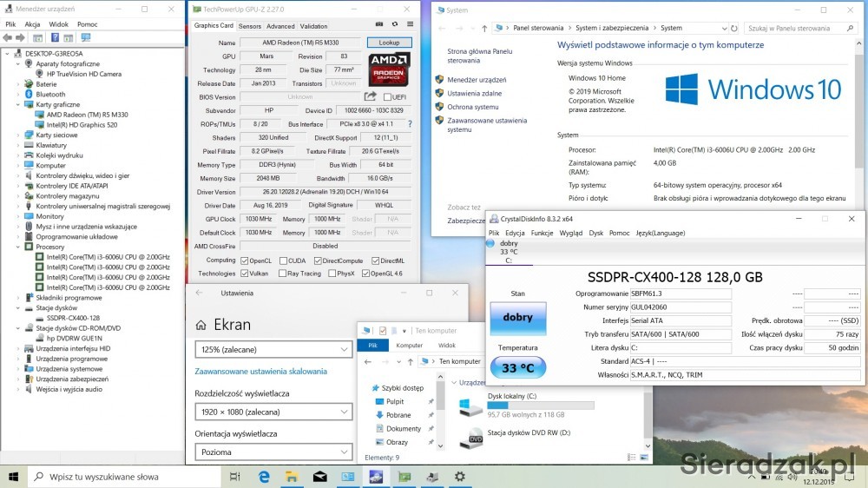The height and width of the screenshot is (488, 868).
Task: Toggle the OpenCL checkbox
Action: pyautogui.click(x=244, y=260)
